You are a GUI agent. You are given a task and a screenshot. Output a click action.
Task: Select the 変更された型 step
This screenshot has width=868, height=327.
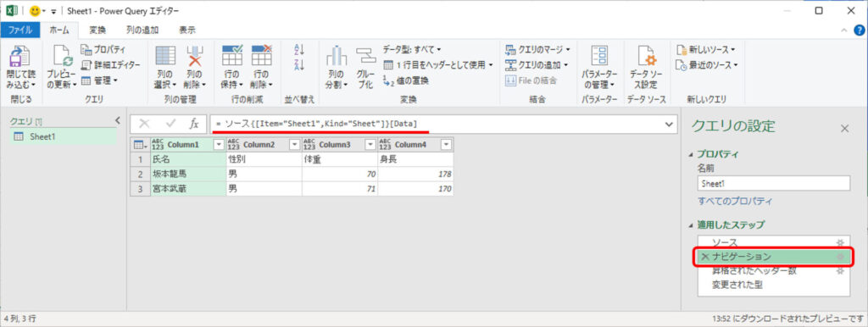[x=773, y=285]
